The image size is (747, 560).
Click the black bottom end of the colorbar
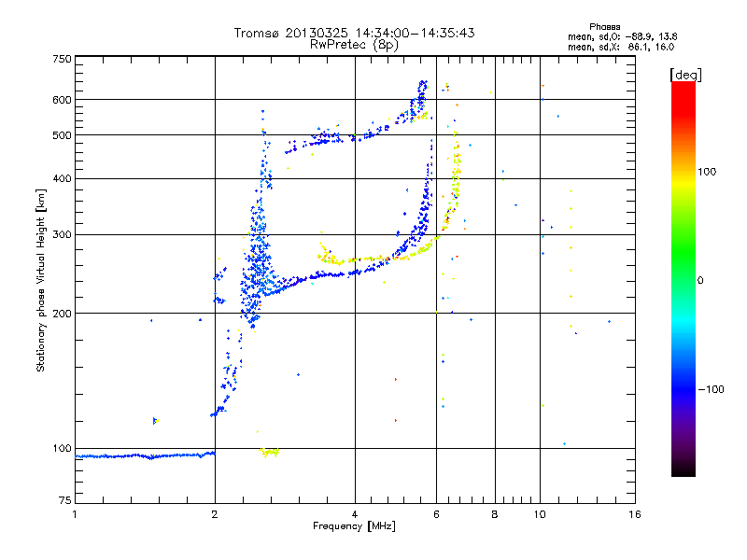pyautogui.click(x=684, y=469)
